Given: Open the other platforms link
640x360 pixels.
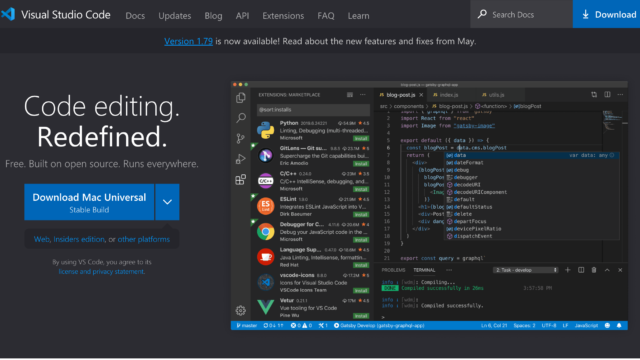Looking at the screenshot, I should coord(144,239).
